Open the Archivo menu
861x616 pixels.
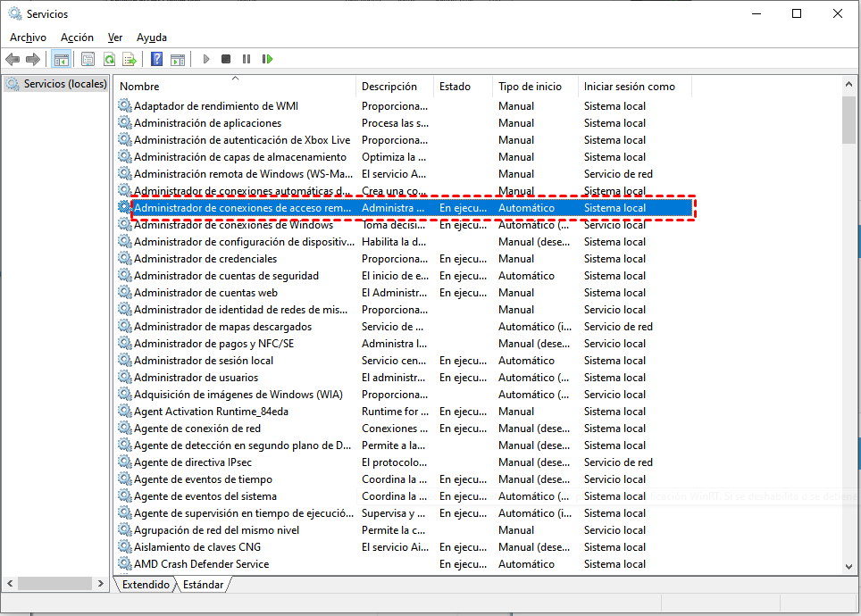tap(28, 37)
